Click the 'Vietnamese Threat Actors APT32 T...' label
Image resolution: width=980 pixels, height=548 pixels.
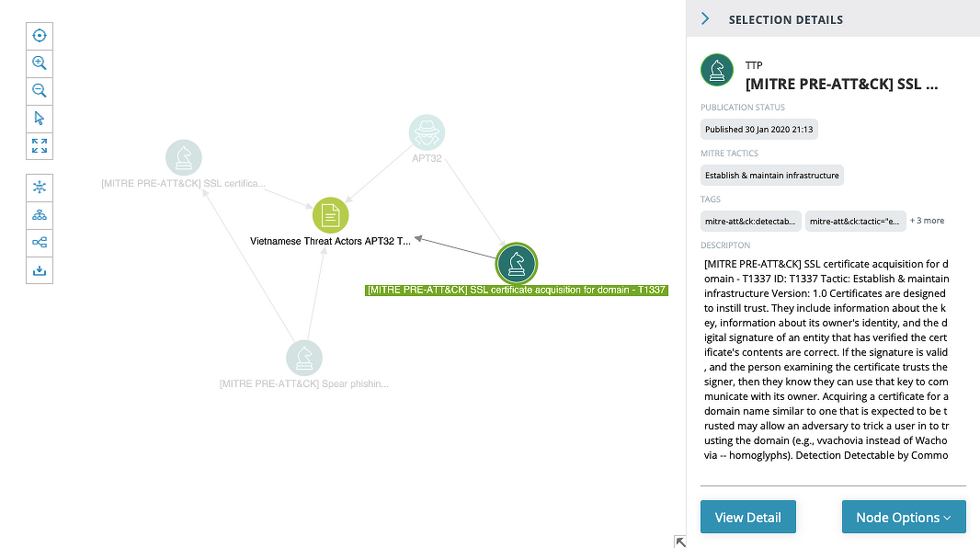pyautogui.click(x=331, y=241)
